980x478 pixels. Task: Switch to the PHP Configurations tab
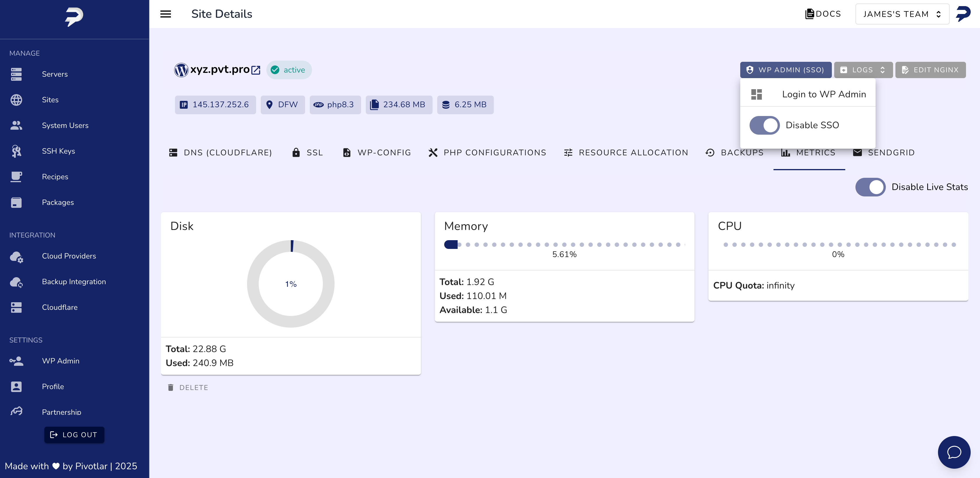[x=487, y=152]
